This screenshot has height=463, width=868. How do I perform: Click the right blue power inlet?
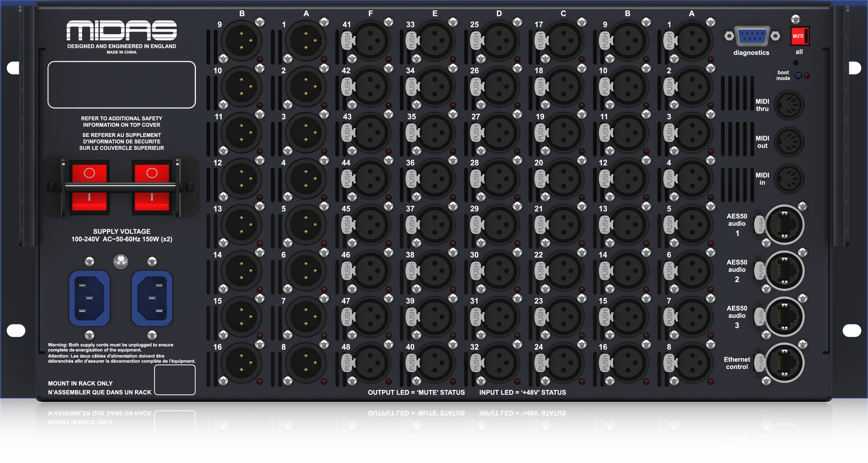coord(152,298)
